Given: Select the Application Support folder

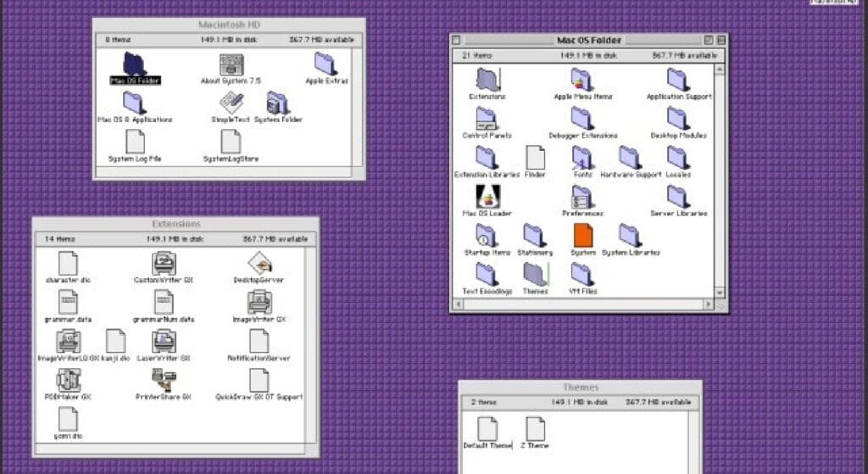Looking at the screenshot, I should point(678,80).
